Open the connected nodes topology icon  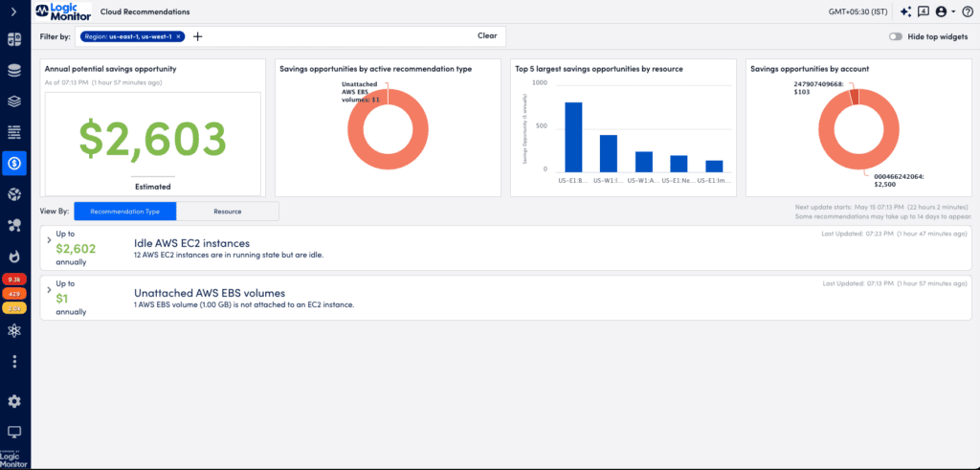click(13, 226)
